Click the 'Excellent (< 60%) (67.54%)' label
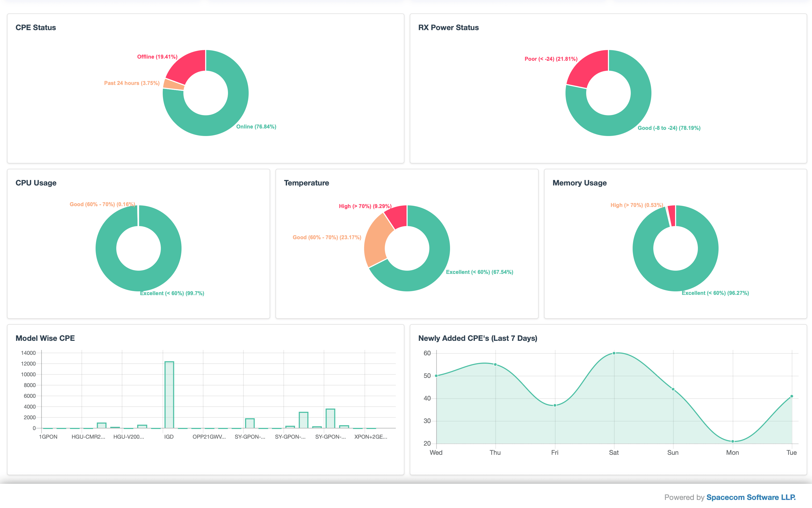The height and width of the screenshot is (508, 812). (480, 272)
